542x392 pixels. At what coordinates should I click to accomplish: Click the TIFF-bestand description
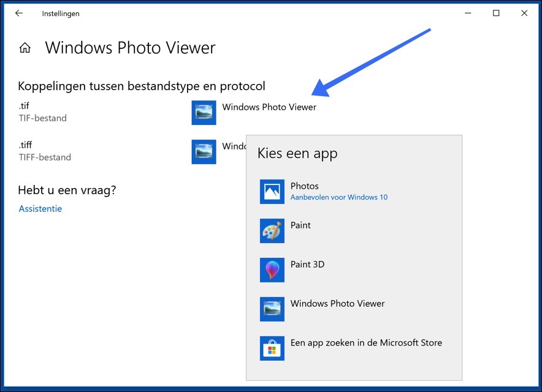[45, 157]
